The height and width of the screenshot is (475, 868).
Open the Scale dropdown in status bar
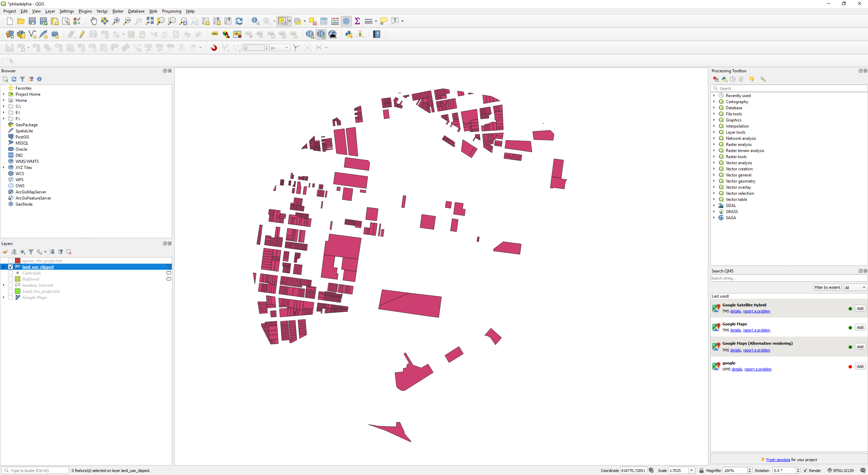coord(691,471)
